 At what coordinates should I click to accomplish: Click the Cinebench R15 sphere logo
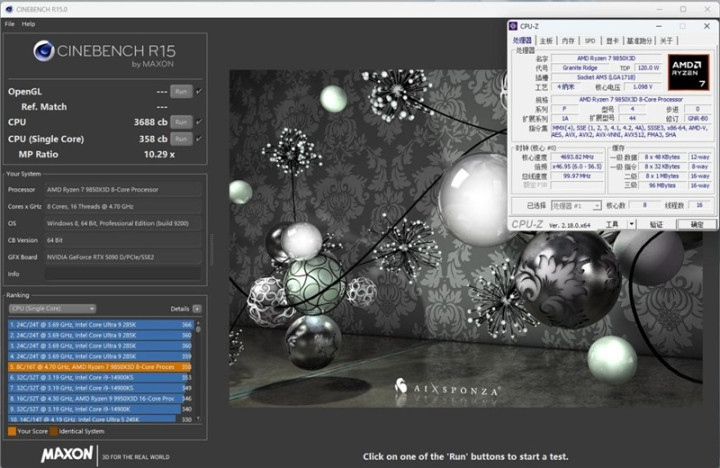tap(44, 51)
